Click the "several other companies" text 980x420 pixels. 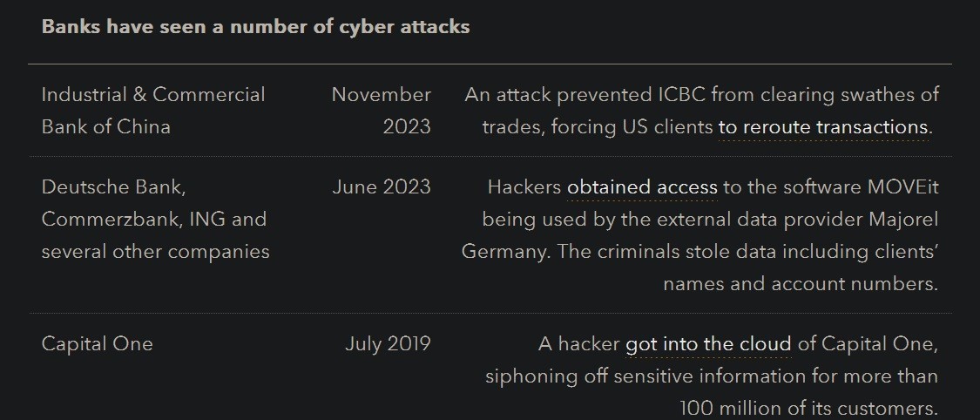(155, 252)
